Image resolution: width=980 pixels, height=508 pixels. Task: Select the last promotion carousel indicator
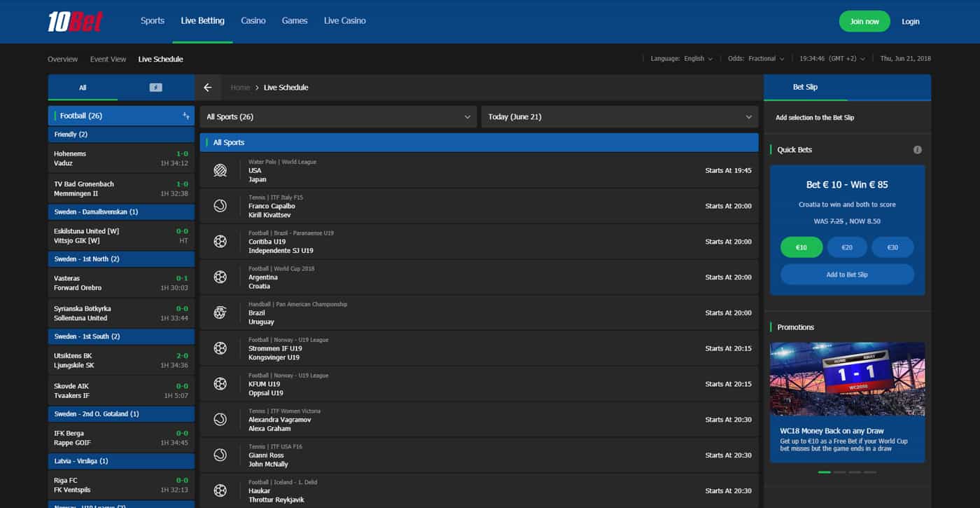tap(870, 472)
